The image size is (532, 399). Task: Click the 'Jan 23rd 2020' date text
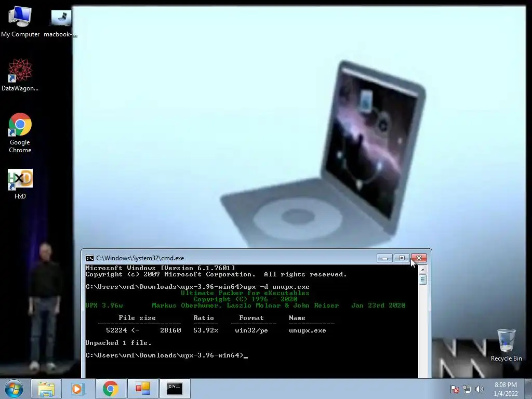tap(378, 305)
